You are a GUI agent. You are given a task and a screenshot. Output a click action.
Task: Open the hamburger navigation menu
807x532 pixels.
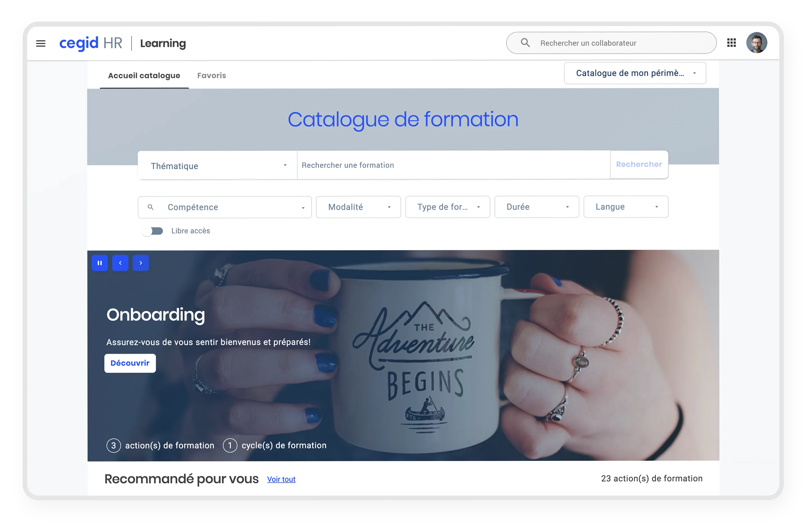coord(41,43)
